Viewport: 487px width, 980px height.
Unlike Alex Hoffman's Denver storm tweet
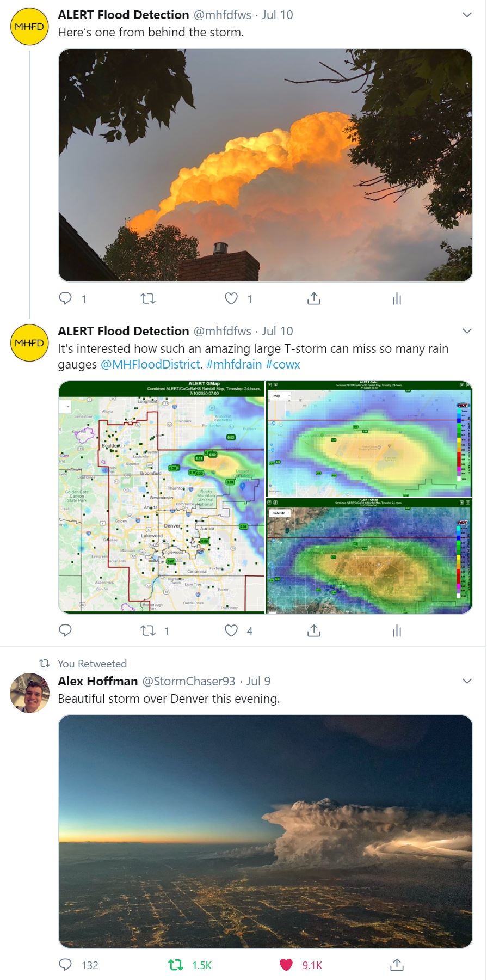[286, 965]
